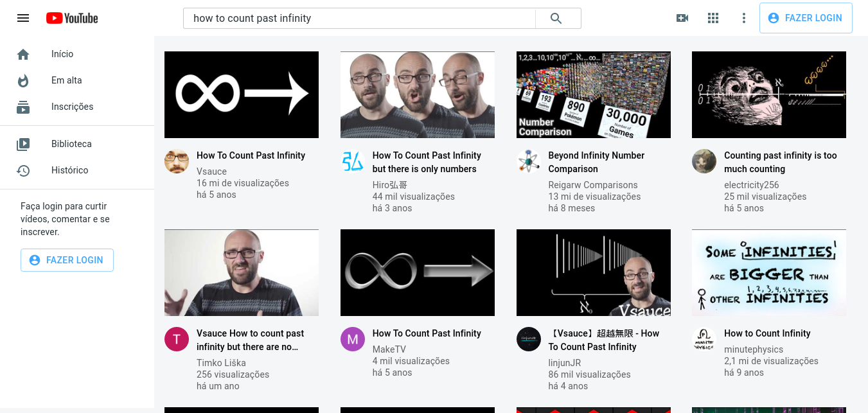This screenshot has width=868, height=413.
Task: Click the Em alta trending flame icon
Action: [x=23, y=80]
